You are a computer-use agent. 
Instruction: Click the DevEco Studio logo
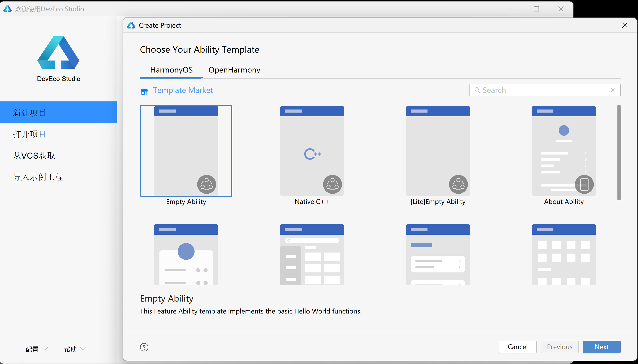pos(58,53)
